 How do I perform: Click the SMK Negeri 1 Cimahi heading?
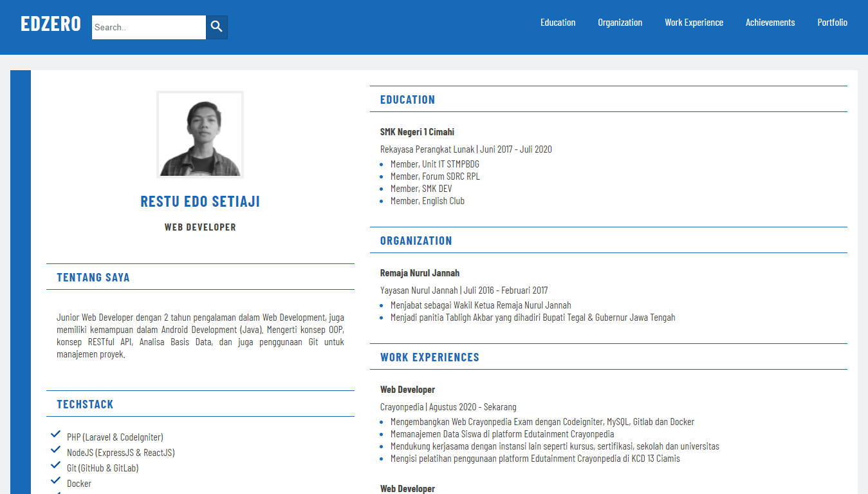pos(416,131)
